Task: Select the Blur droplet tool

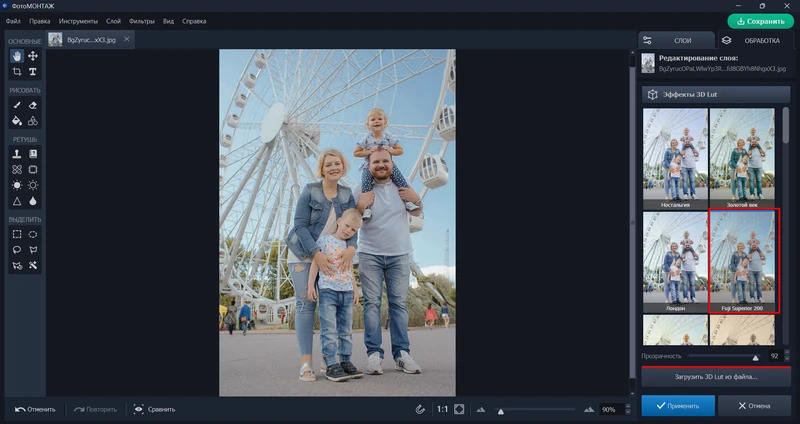Action: 33,201
